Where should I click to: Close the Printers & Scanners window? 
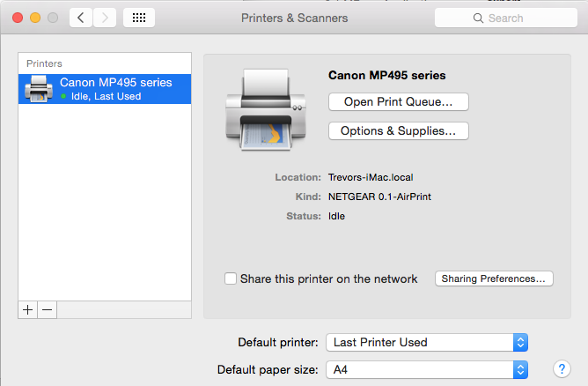18,18
